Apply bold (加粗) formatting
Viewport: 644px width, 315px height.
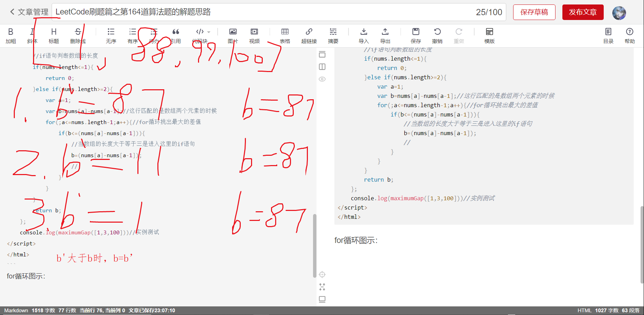click(x=11, y=36)
